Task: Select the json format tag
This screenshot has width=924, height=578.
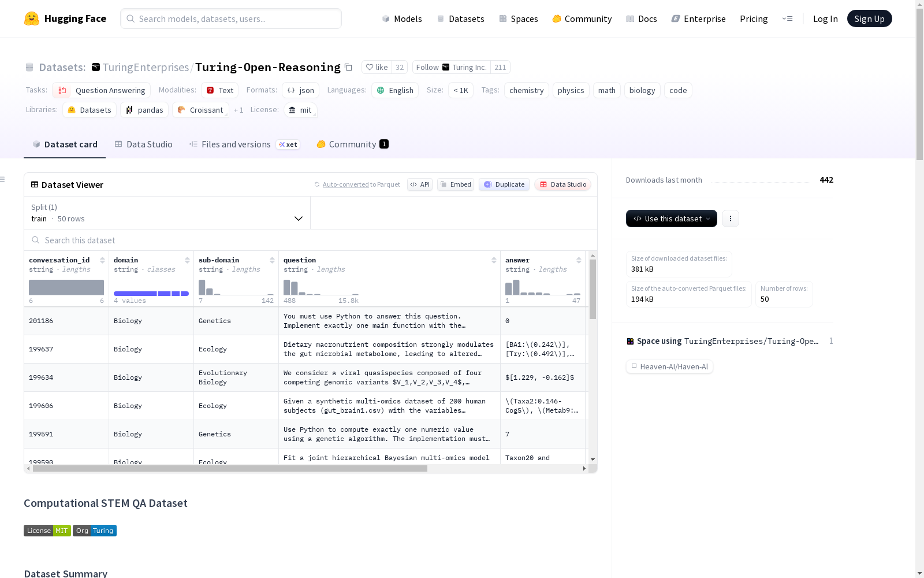Action: click(301, 90)
